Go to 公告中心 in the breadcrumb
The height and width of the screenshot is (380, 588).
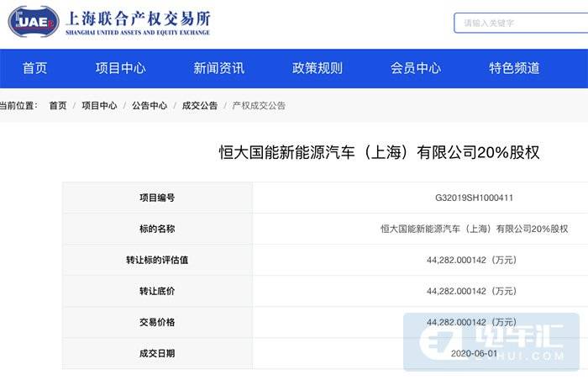(150, 106)
